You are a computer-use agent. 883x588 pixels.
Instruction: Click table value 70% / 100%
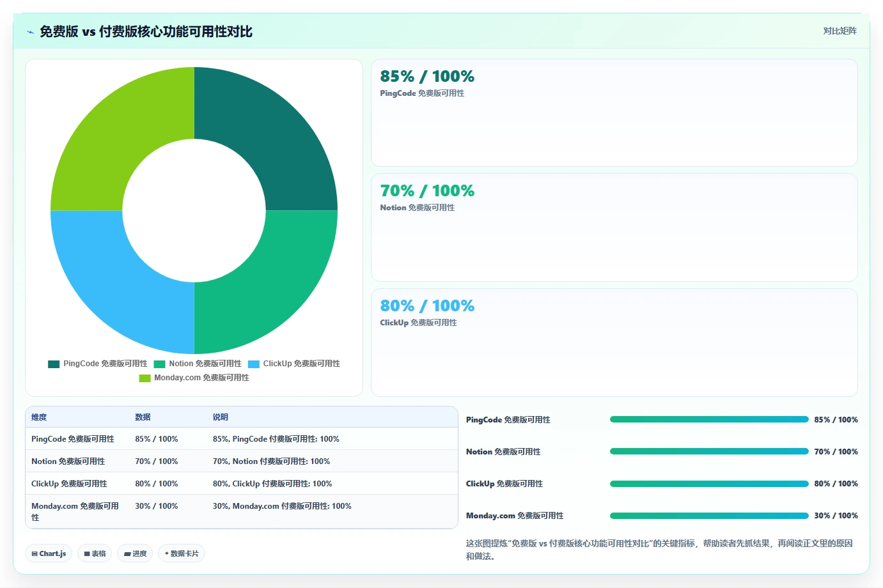157,461
